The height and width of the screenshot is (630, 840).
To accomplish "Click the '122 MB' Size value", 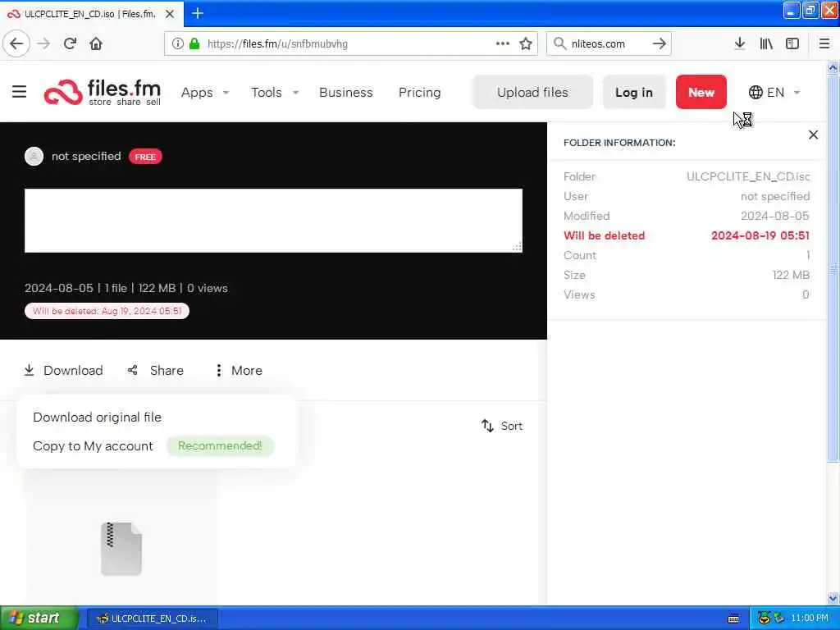I will click(791, 275).
